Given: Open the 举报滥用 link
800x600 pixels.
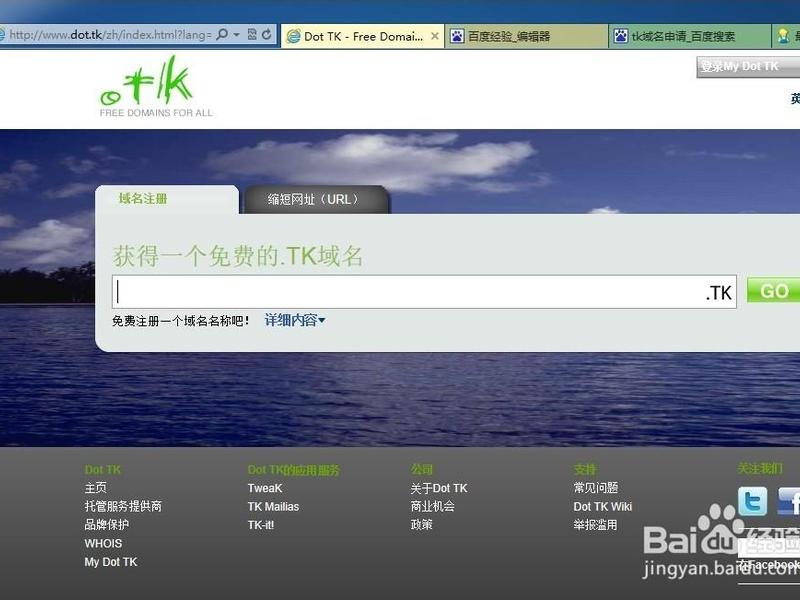Looking at the screenshot, I should (x=595, y=525).
